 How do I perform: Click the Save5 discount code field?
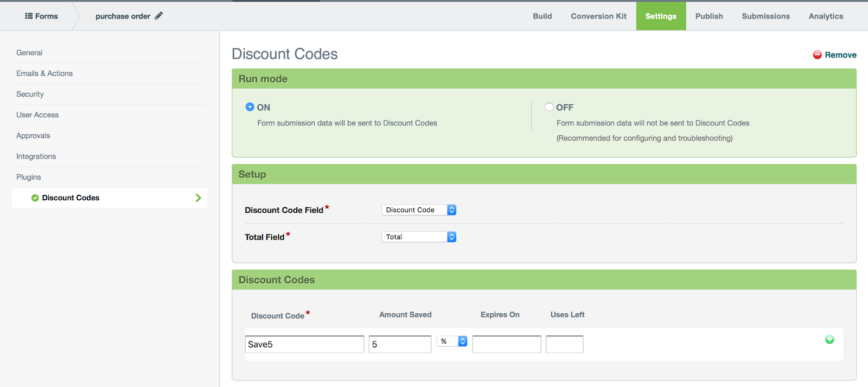(304, 344)
